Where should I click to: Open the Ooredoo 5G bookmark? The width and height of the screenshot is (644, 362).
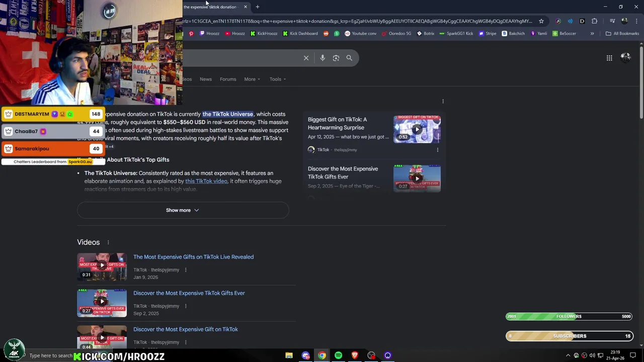click(x=396, y=34)
